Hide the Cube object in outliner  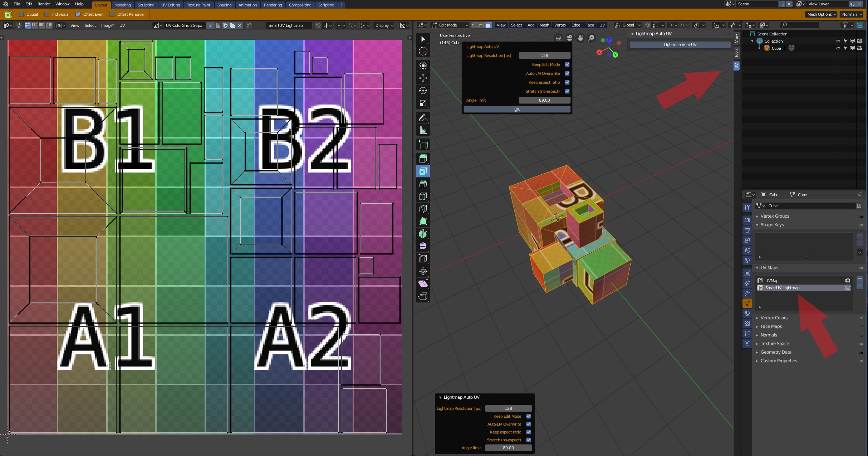pos(838,48)
